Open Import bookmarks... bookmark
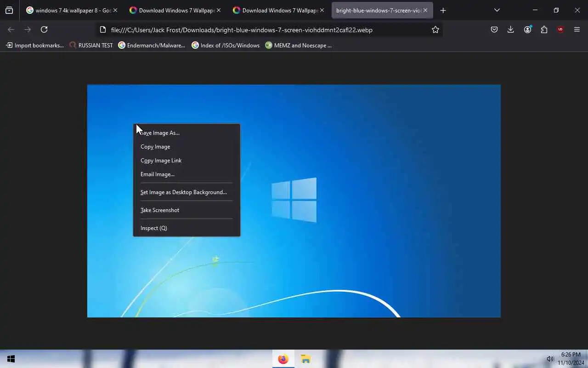588x368 pixels. click(35, 46)
